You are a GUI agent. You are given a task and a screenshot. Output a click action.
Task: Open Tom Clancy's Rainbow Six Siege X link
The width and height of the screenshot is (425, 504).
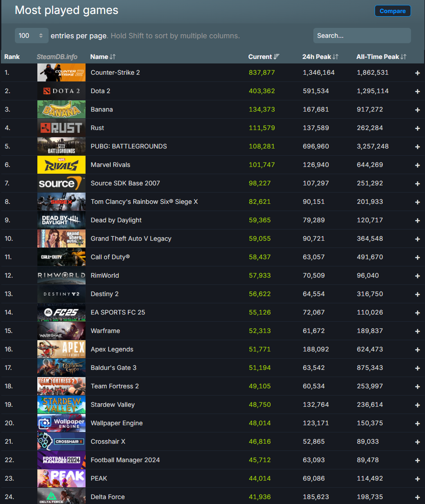(144, 202)
